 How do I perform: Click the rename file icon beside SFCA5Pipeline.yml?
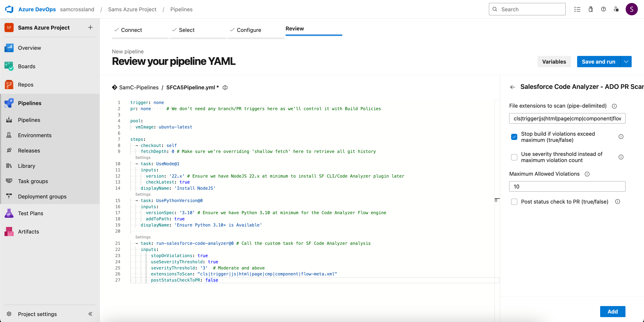coord(225,87)
